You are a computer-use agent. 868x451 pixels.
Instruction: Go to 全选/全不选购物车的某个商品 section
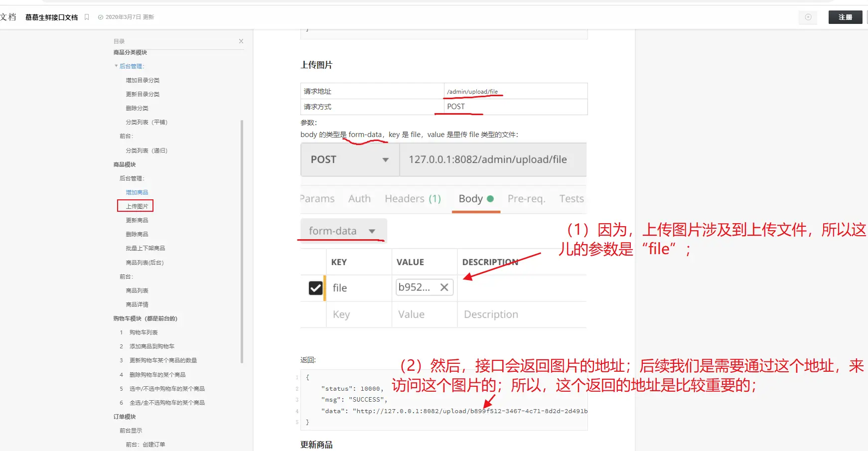tap(167, 403)
